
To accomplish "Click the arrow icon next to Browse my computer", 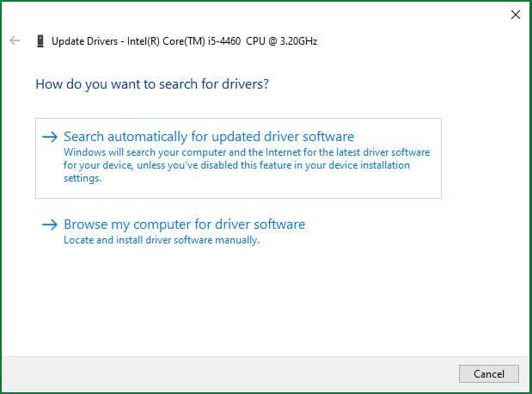I will tap(50, 225).
